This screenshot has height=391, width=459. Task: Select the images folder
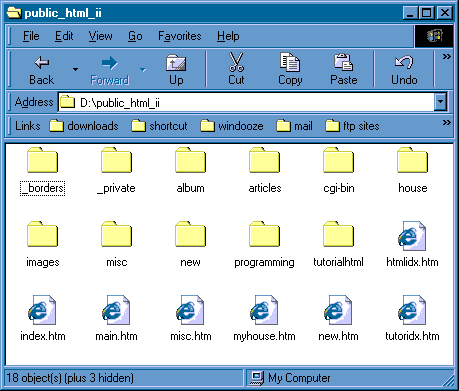42,245
